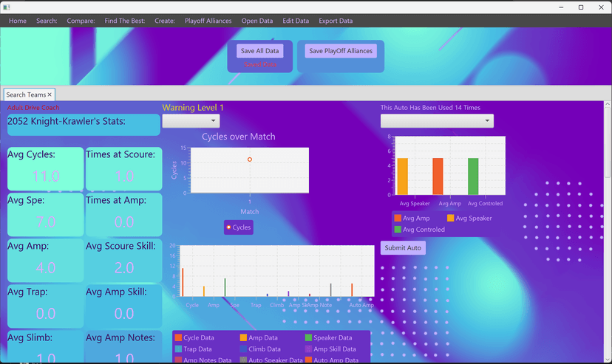
Task: Expand the Warning Level dropdown
Action: pyautogui.click(x=191, y=121)
